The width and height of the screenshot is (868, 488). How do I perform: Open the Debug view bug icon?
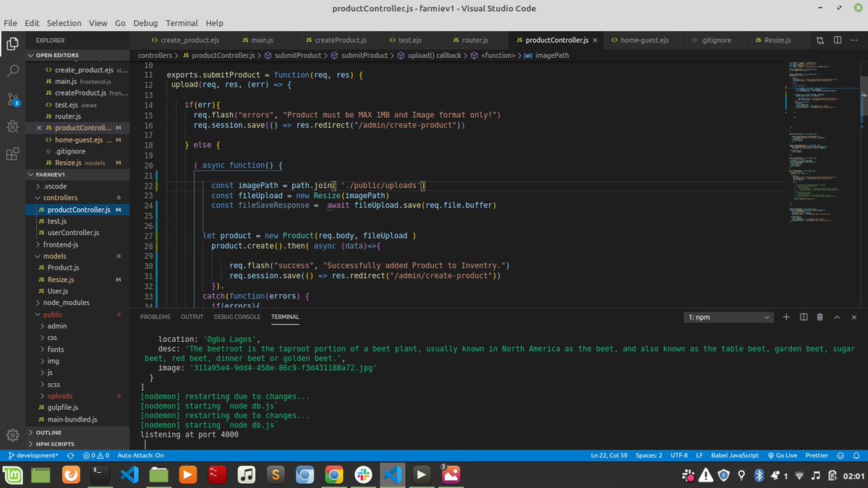(12, 127)
